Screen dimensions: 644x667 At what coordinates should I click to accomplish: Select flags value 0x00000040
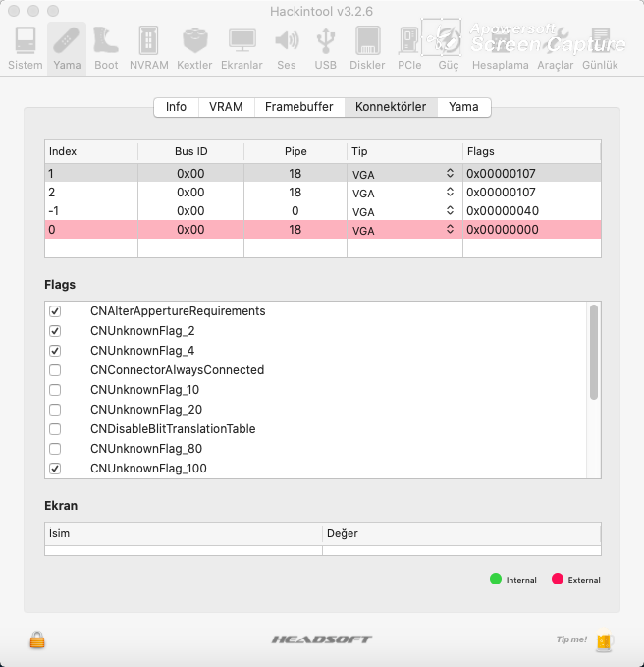click(x=503, y=211)
